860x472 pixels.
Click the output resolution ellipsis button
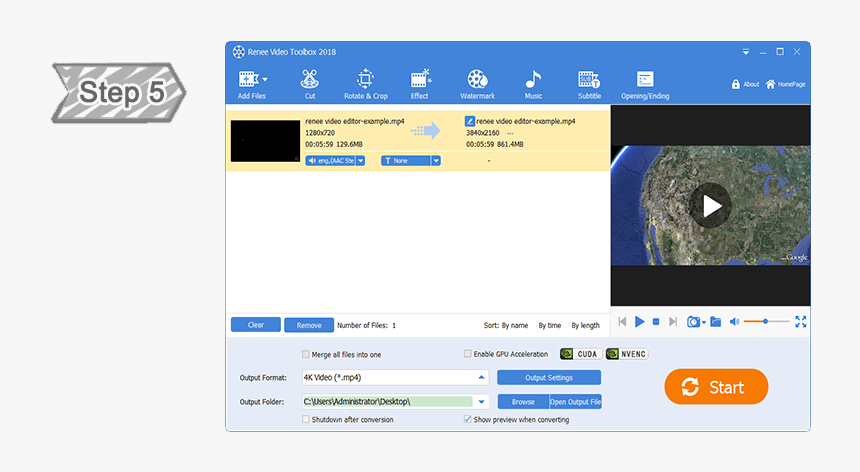(510, 133)
